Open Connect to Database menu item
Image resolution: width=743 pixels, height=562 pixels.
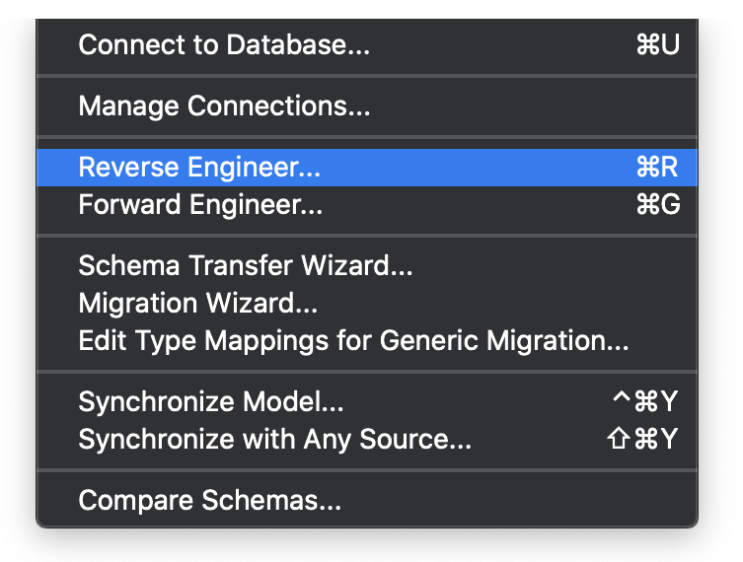click(224, 45)
